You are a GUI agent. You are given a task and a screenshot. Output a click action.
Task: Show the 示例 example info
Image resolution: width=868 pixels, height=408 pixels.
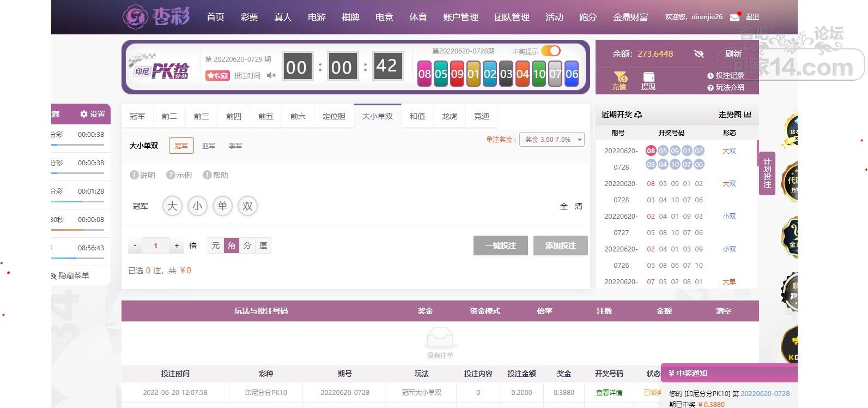[x=179, y=175]
